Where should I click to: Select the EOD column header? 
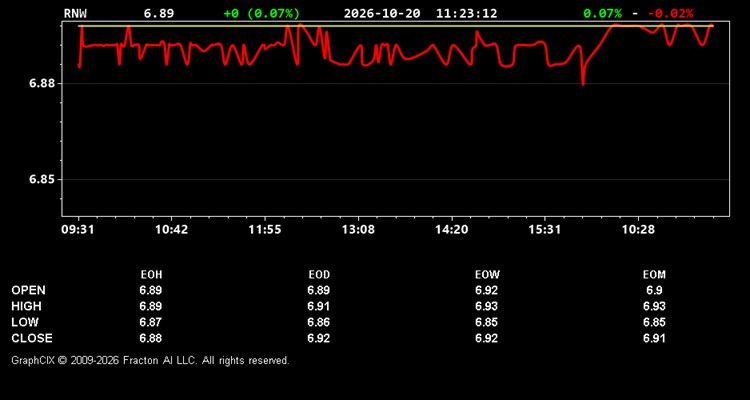[319, 275]
